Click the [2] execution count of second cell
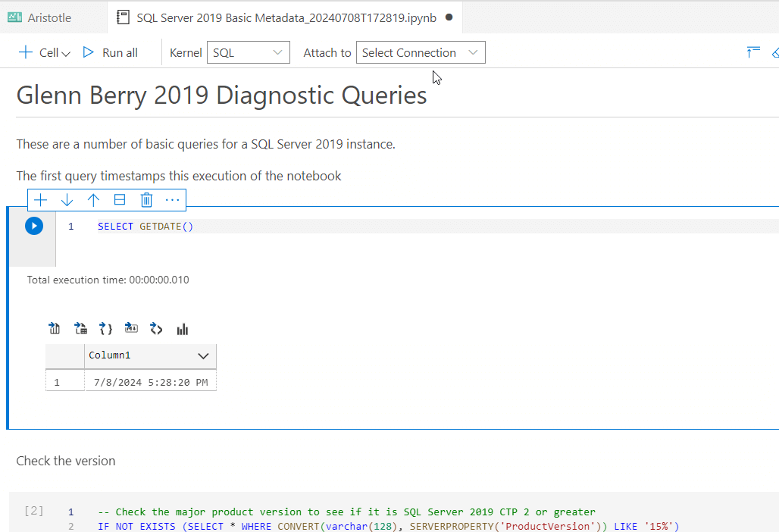 [34, 511]
